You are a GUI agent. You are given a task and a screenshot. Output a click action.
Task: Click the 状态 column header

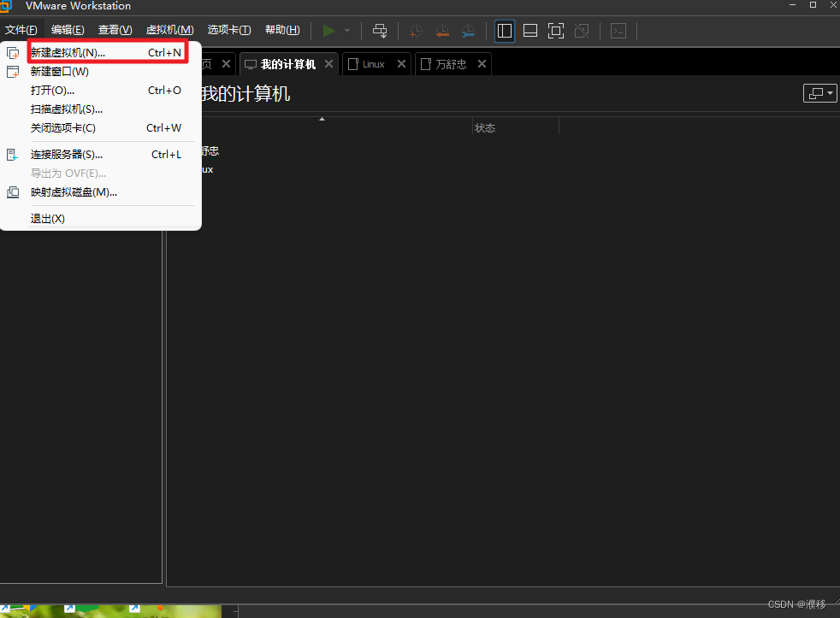tap(515, 128)
